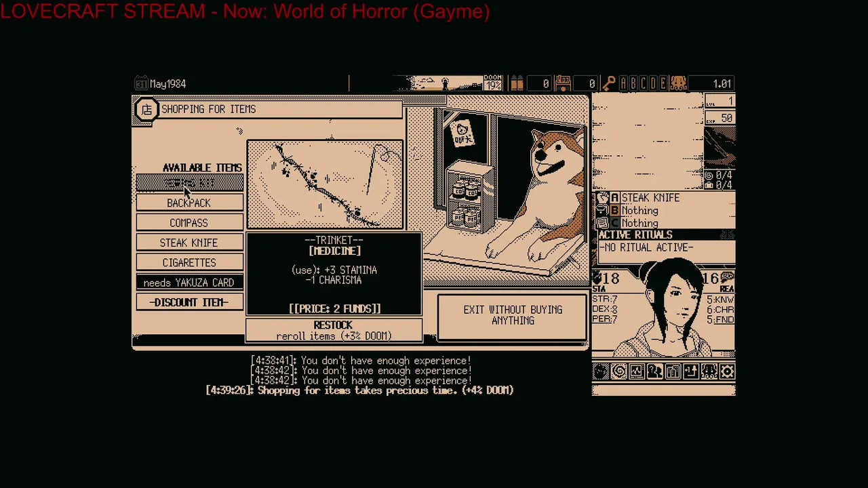Click RESTOCK to reroll items
Image resolution: width=868 pixels, height=488 pixels.
334,330
